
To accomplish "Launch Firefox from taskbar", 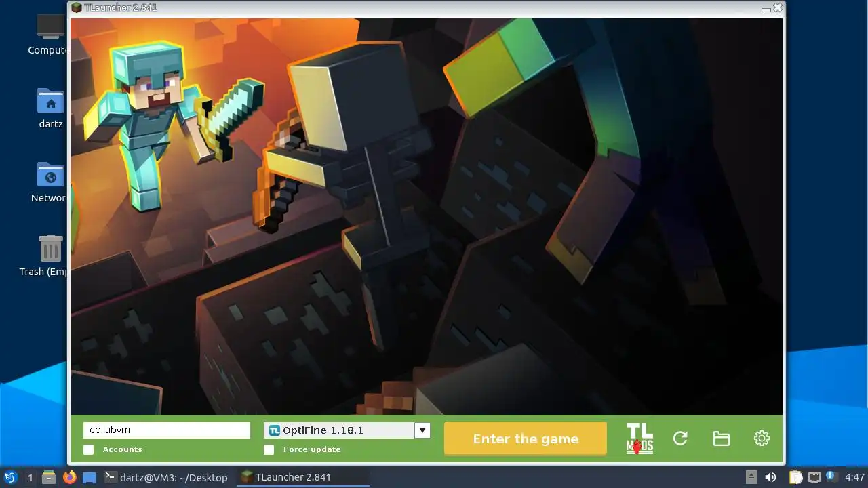I will [x=69, y=477].
